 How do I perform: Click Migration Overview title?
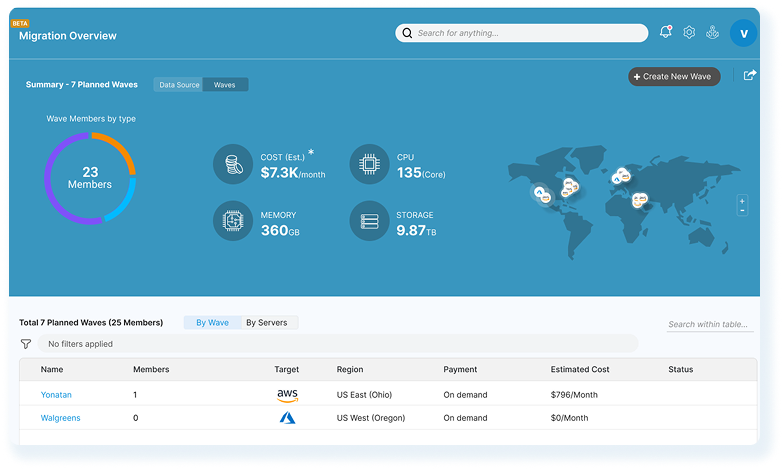pos(67,35)
